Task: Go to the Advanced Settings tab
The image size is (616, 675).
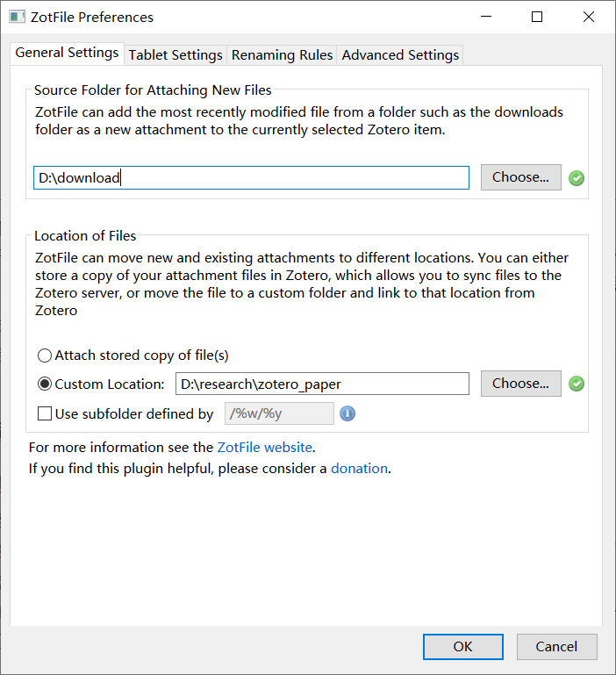Action: (400, 55)
